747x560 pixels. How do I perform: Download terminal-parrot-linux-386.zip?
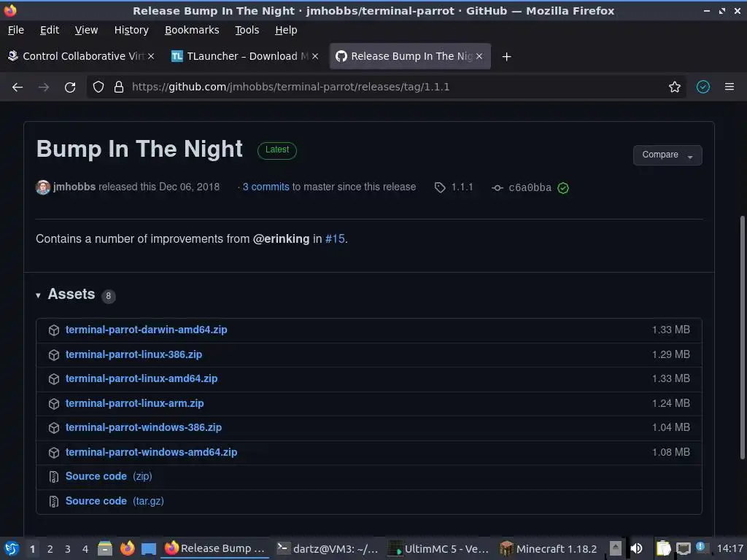[x=134, y=354]
